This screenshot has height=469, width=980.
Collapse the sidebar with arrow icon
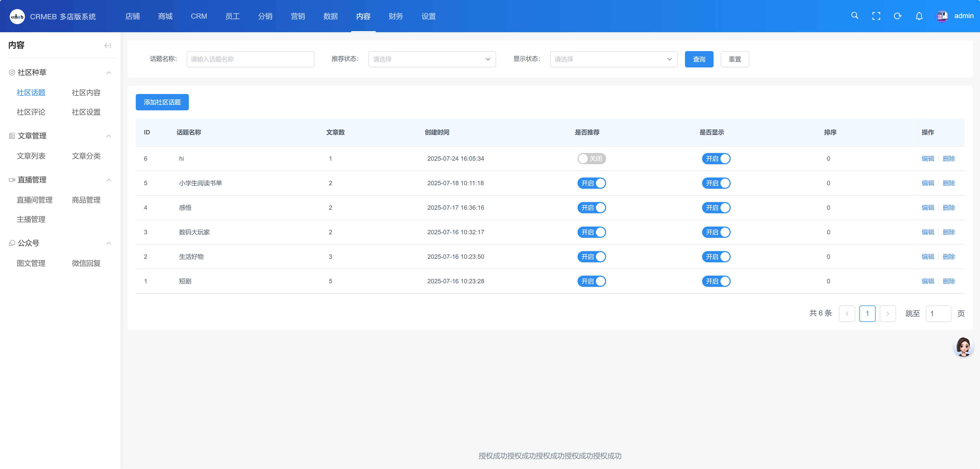[x=108, y=46]
